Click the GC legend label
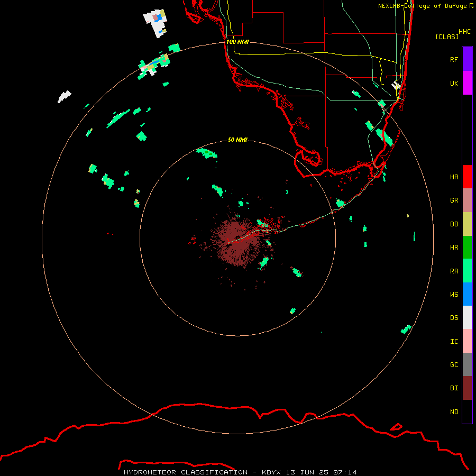 pyautogui.click(x=454, y=364)
